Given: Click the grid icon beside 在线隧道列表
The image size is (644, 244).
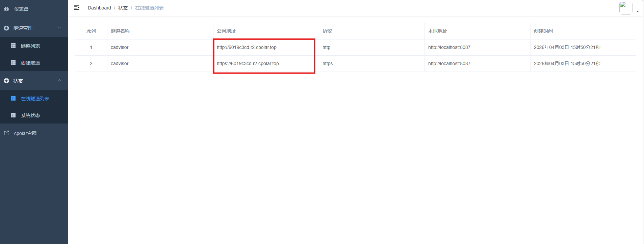Looking at the screenshot, I should [13, 98].
